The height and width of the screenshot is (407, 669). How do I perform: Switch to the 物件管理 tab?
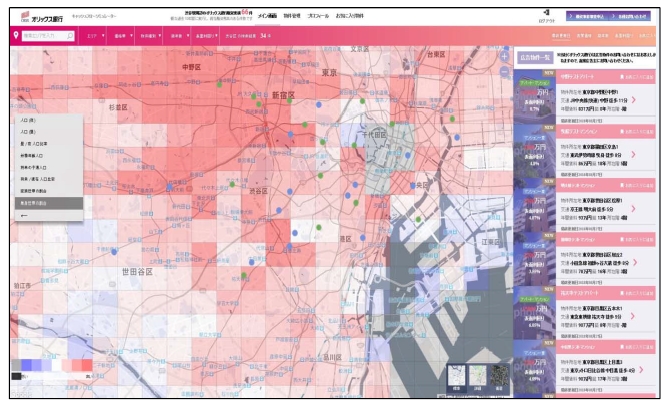pyautogui.click(x=292, y=16)
